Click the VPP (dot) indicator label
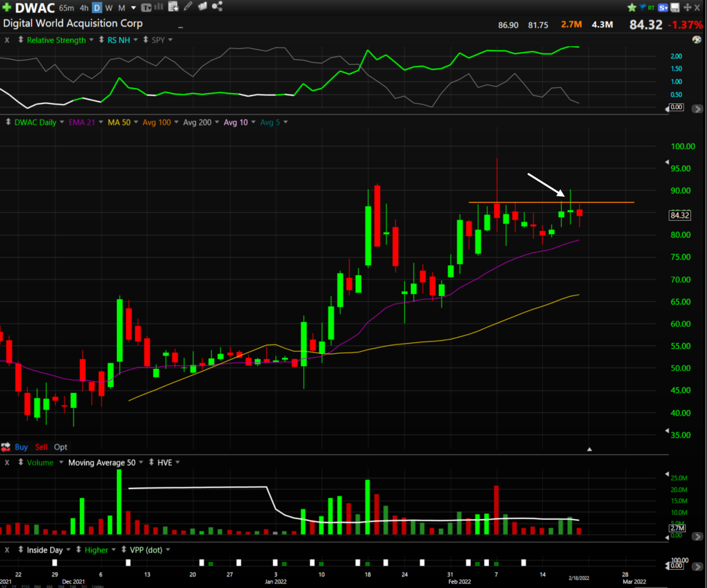 (146, 550)
